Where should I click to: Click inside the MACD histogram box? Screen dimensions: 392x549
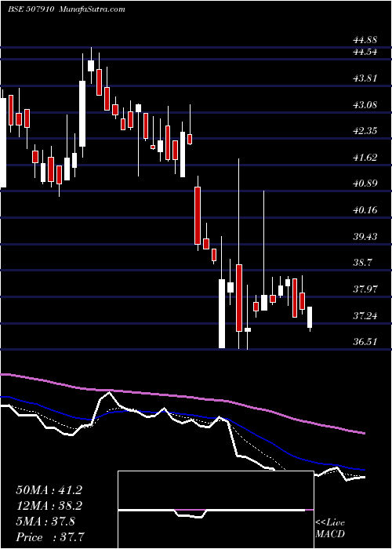click(x=216, y=510)
